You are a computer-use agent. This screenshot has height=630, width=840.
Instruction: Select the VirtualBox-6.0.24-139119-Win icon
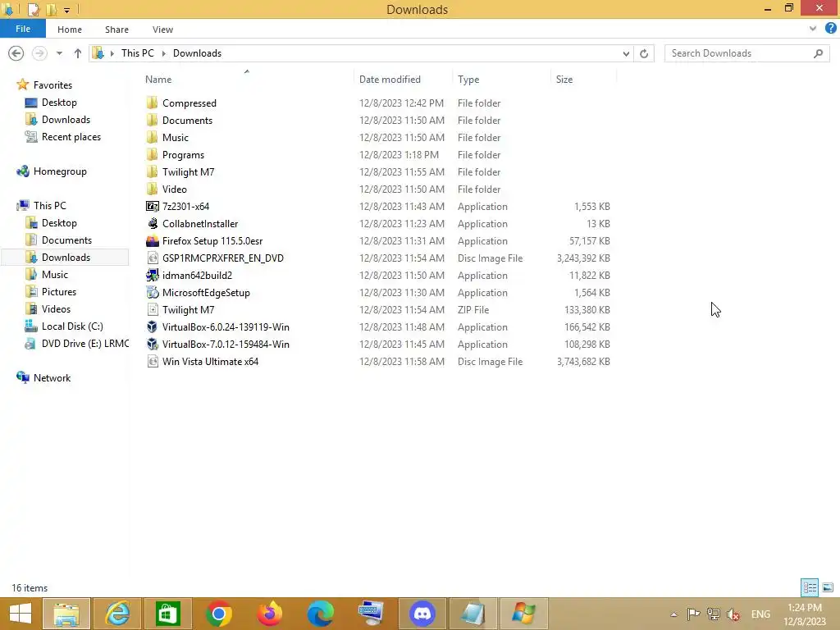[152, 326]
